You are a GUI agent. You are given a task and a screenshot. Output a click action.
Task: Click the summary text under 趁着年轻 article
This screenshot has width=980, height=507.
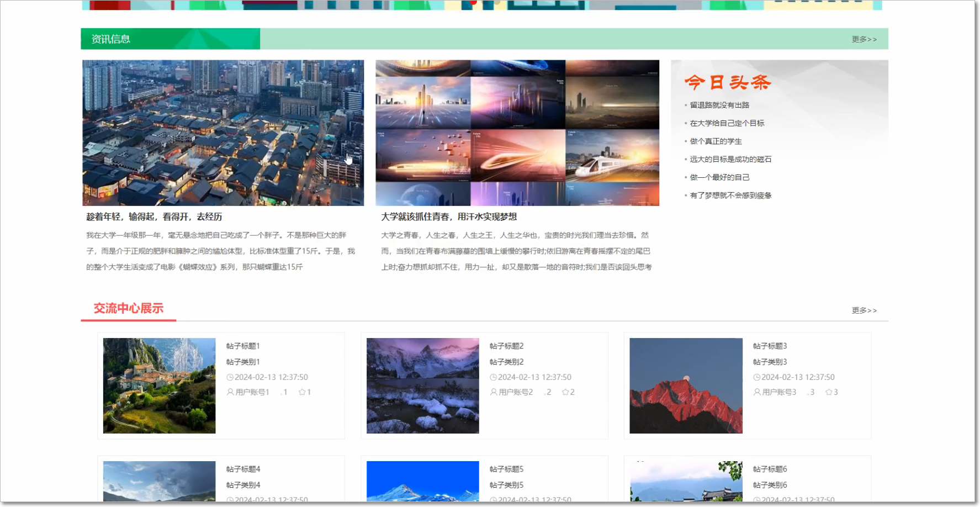point(221,251)
